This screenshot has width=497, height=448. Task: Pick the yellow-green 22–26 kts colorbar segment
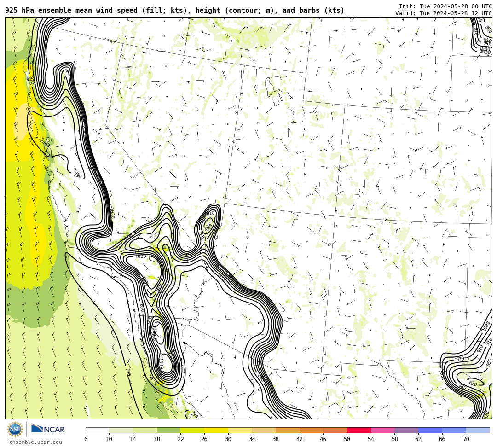point(192,430)
